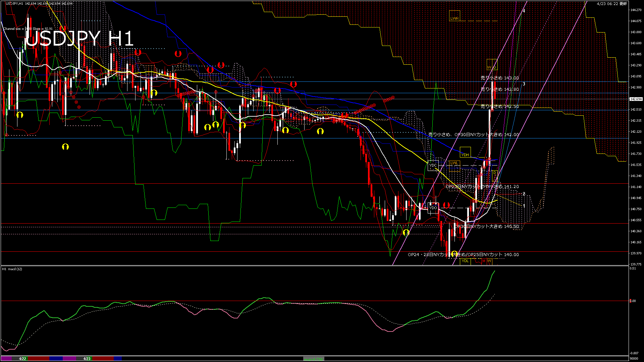Viewport: 644px width, 362px height.
Task: Select the OP30日NYカット大きめ 140.50 label
Action: (487, 226)
